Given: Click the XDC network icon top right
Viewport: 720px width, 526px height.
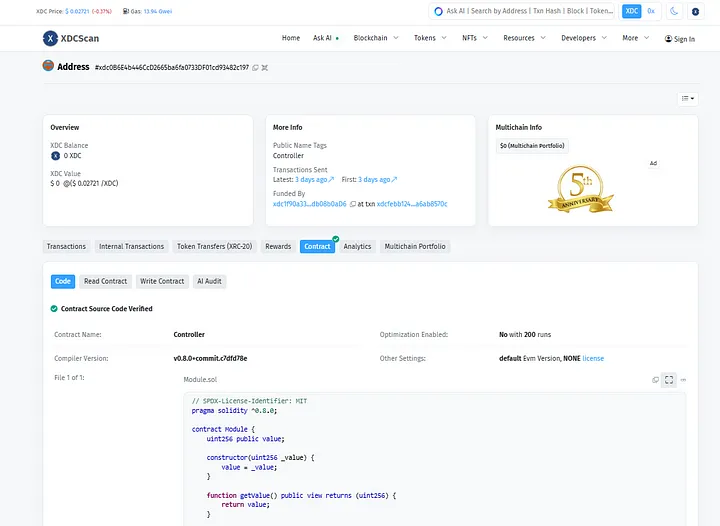Looking at the screenshot, I should tap(696, 11).
